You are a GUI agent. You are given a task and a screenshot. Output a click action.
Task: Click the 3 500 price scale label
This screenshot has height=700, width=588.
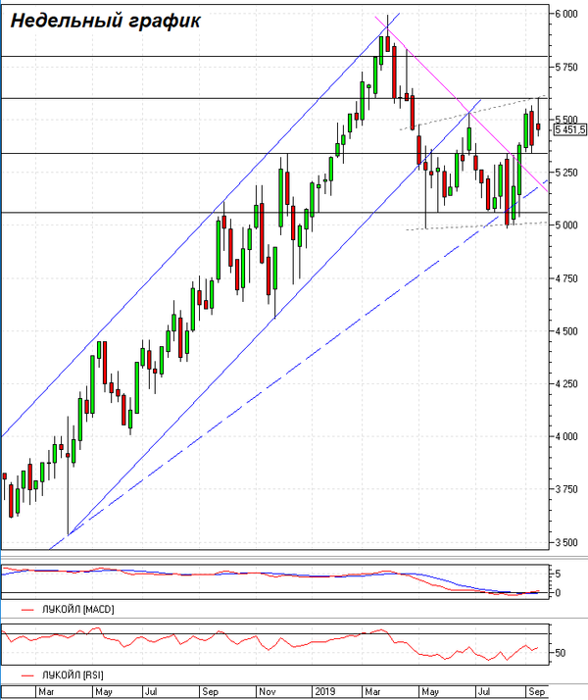pos(566,542)
